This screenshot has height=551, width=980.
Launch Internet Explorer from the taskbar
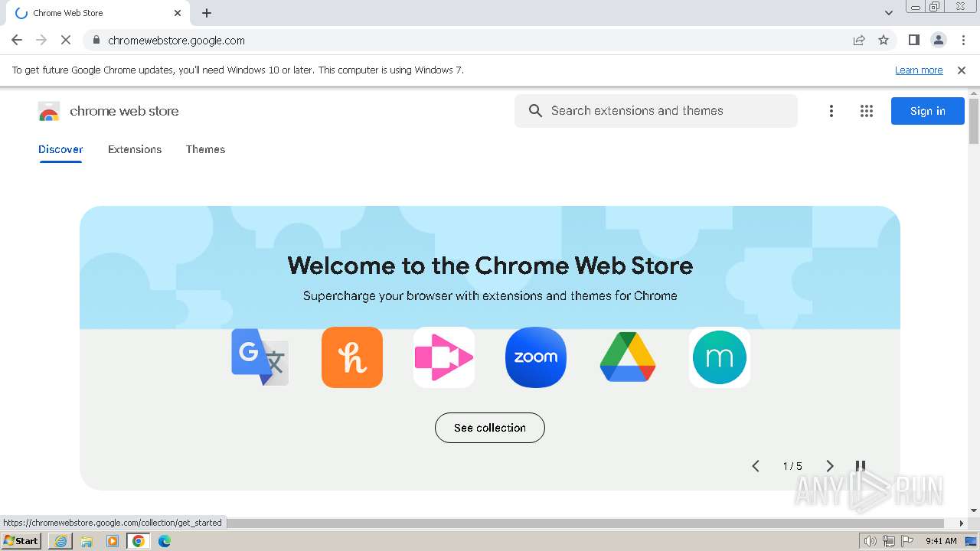60,541
